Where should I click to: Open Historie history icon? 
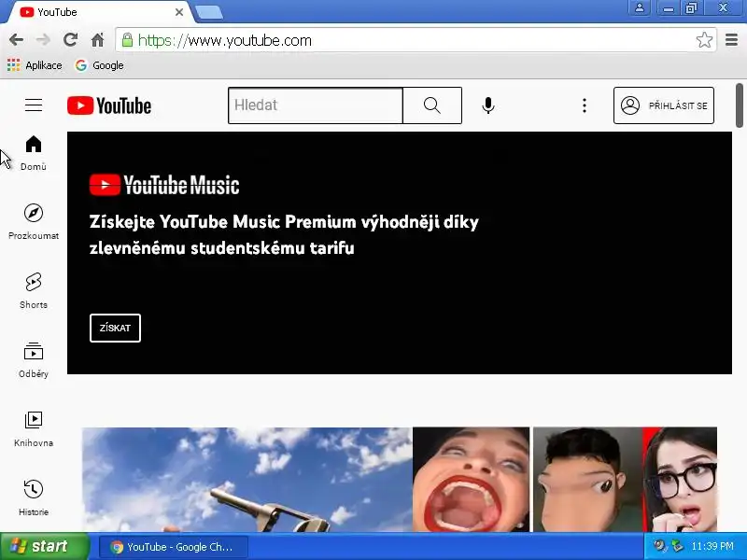34,489
